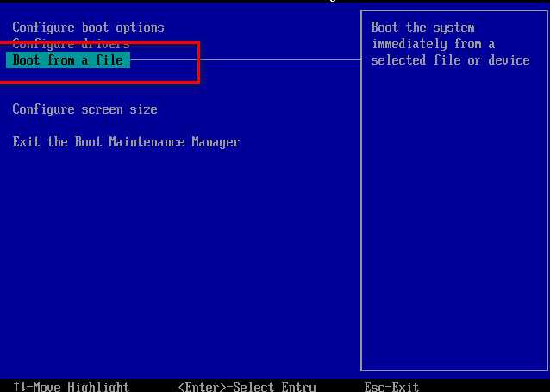Click the black title strip at top
The image size is (550, 392).
click(x=275, y=2)
